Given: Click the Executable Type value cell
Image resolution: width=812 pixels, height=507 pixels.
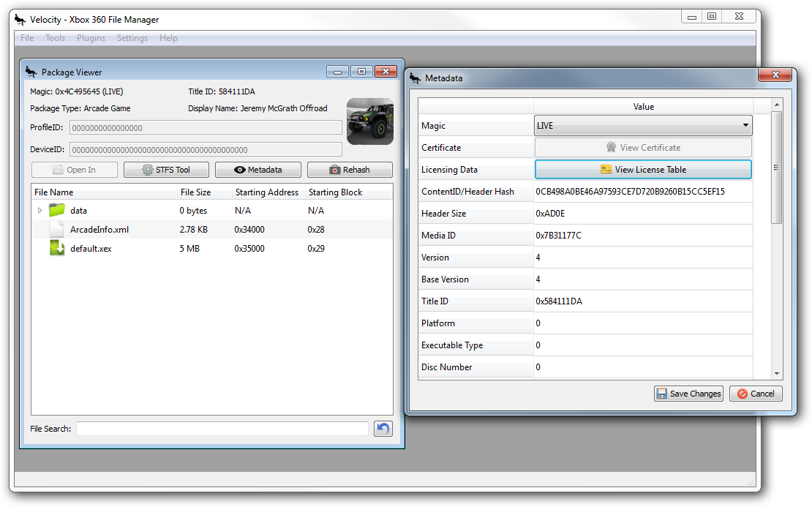Looking at the screenshot, I should point(643,345).
